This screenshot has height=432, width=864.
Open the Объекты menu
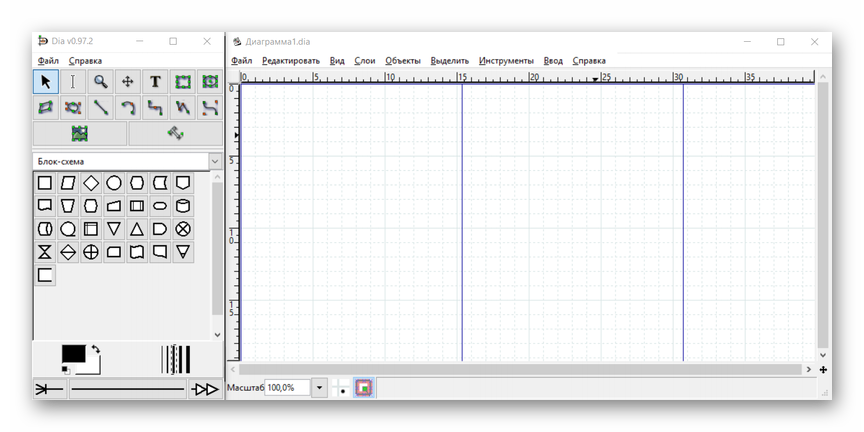[403, 61]
